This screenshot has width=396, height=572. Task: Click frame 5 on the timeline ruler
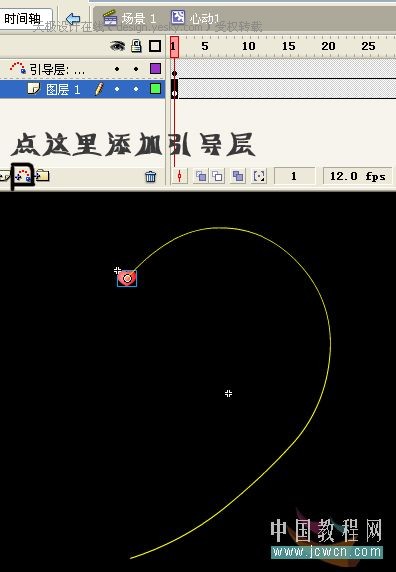click(205, 46)
